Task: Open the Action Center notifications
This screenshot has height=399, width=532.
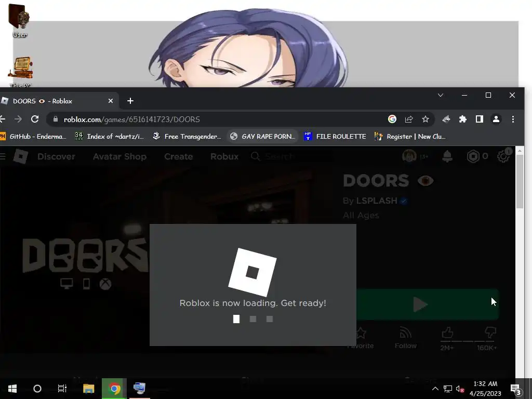Action: click(515, 389)
